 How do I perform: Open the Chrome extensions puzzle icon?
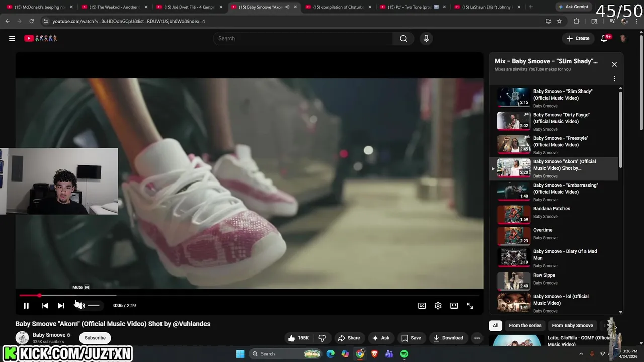(577, 21)
